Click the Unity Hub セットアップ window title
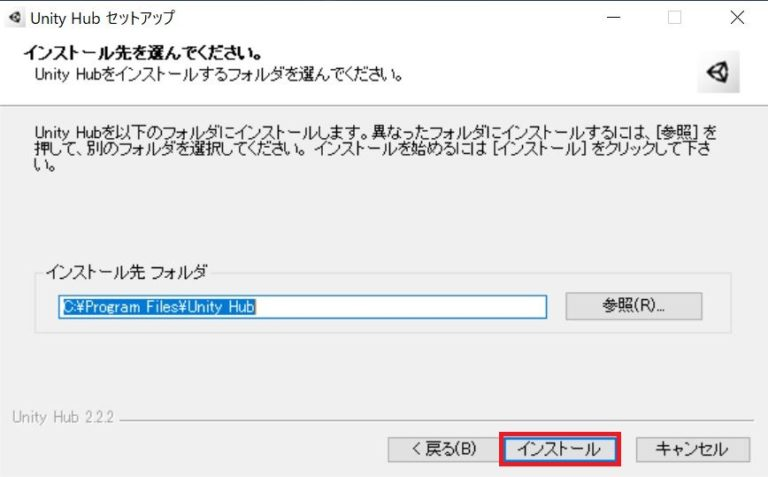 tap(102, 18)
